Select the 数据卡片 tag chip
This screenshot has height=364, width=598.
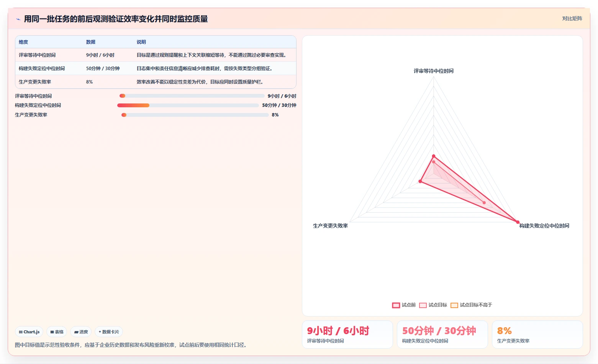tap(109, 332)
